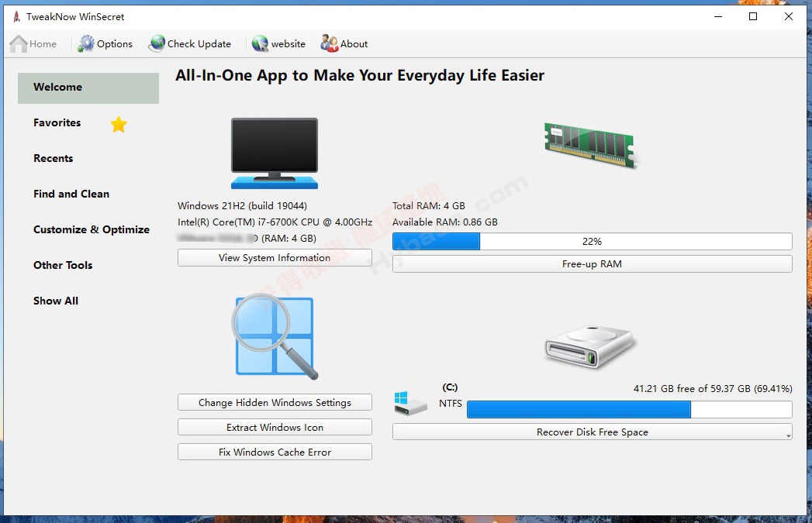812x523 pixels.
Task: Click the website toolbar label
Action: pyautogui.click(x=289, y=44)
